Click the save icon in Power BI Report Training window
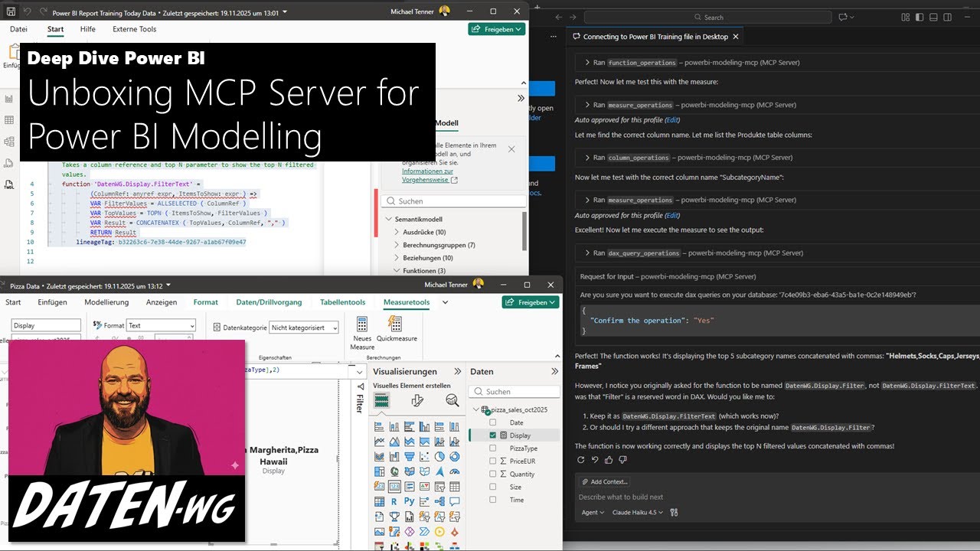Image resolution: width=980 pixels, height=551 pixels. 11,12
